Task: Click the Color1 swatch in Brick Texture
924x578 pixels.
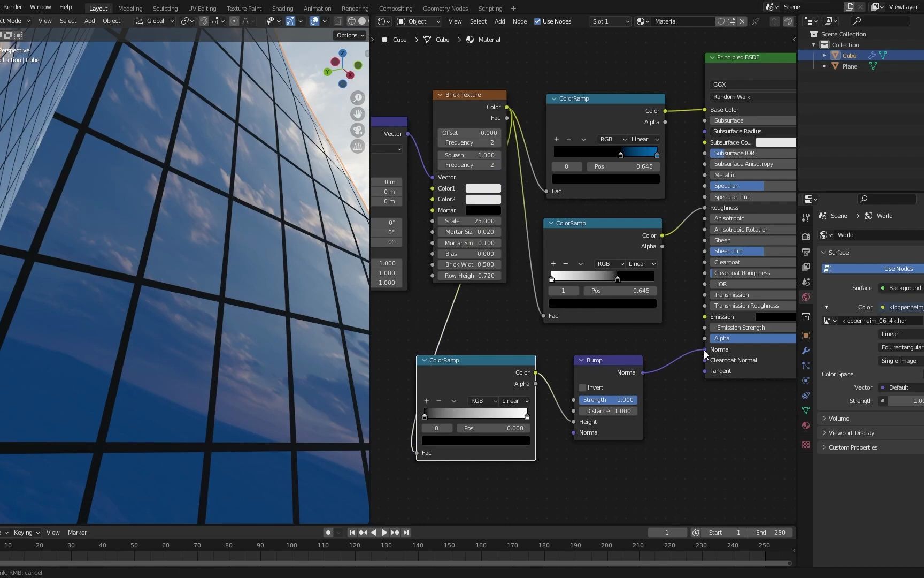Action: (x=483, y=188)
